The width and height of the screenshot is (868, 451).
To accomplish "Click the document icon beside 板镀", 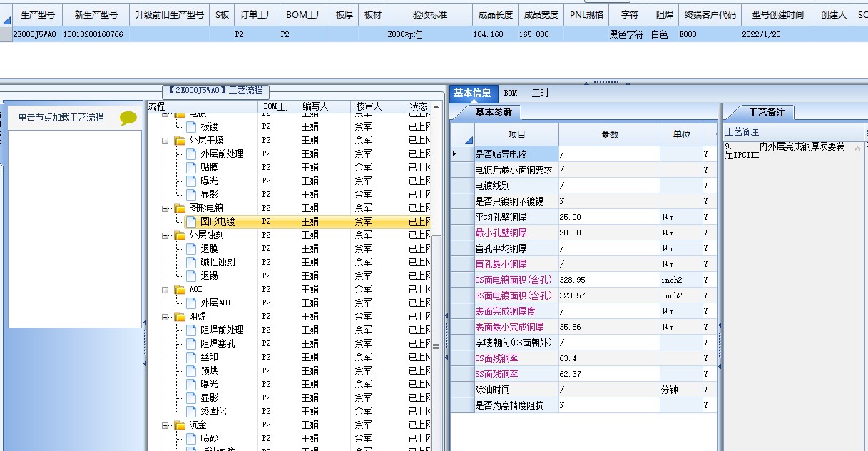I will [191, 126].
